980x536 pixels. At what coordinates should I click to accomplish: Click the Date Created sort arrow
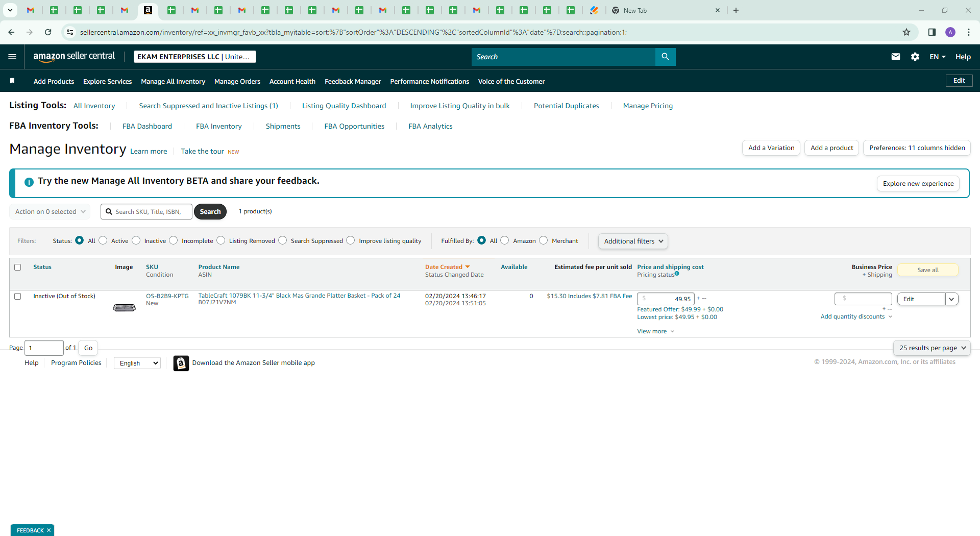[x=468, y=267]
